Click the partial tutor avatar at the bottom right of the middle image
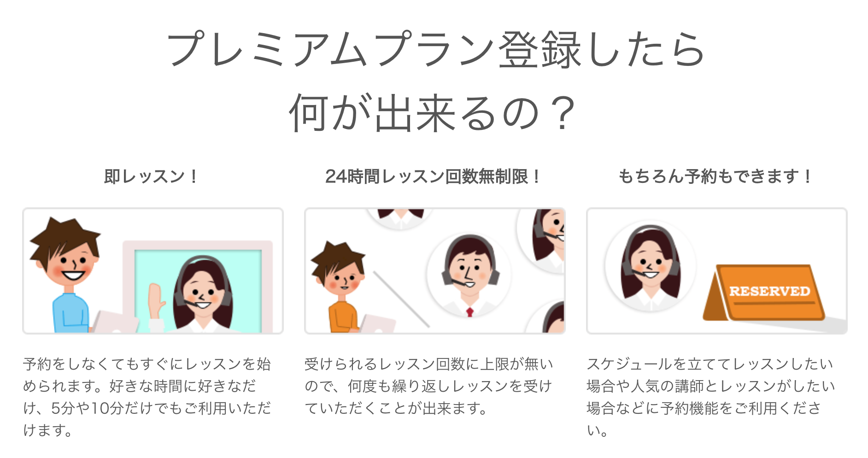868x458 pixels. pos(547,317)
